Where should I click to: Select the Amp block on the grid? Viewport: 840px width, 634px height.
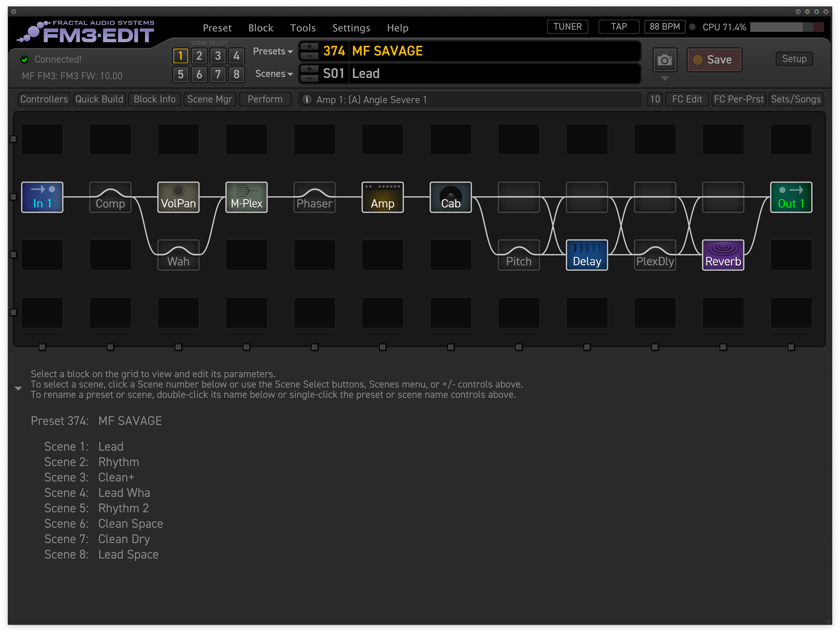382,197
